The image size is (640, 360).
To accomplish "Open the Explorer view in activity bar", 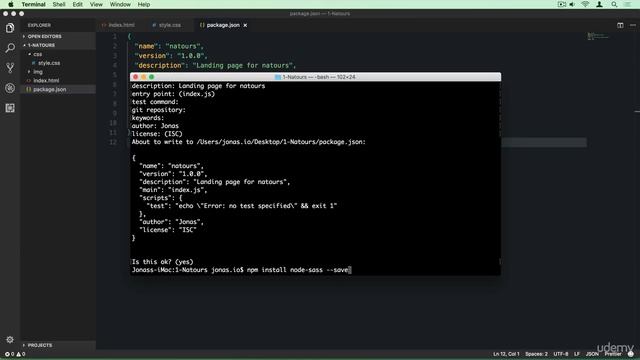I will coord(10,28).
